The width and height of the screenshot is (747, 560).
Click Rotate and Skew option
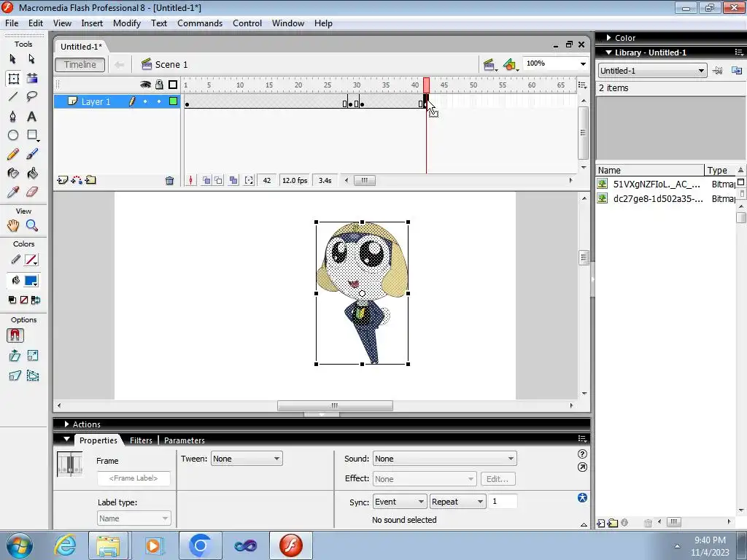click(15, 356)
